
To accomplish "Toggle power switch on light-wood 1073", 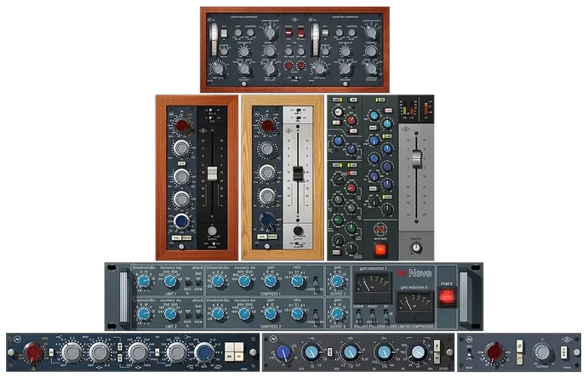I will coord(298,244).
